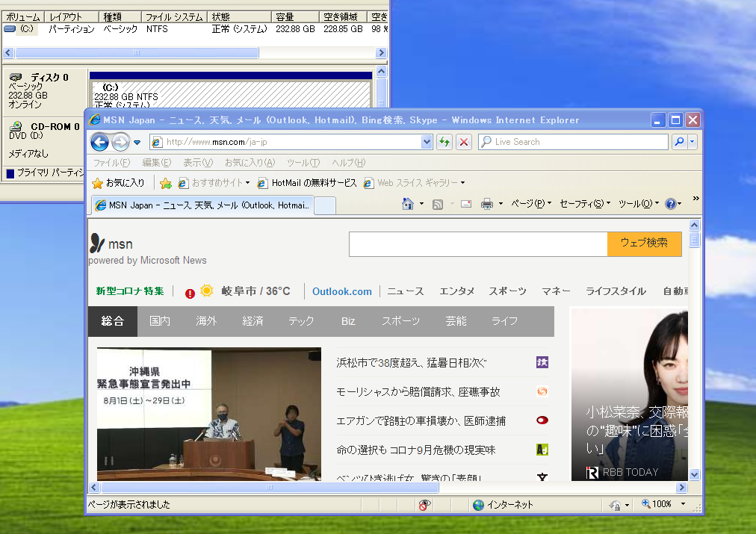Open the おすすめサイト favorites bar item
This screenshot has height=534, width=756.
[x=214, y=183]
